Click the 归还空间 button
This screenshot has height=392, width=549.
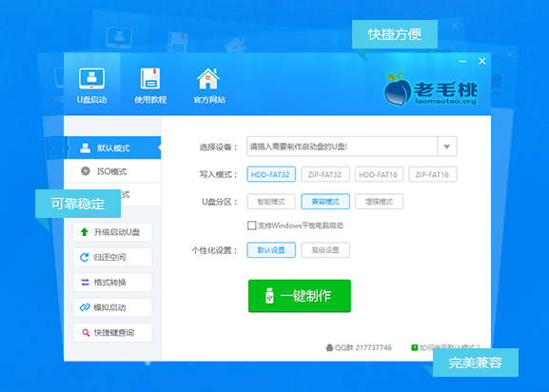(112, 257)
